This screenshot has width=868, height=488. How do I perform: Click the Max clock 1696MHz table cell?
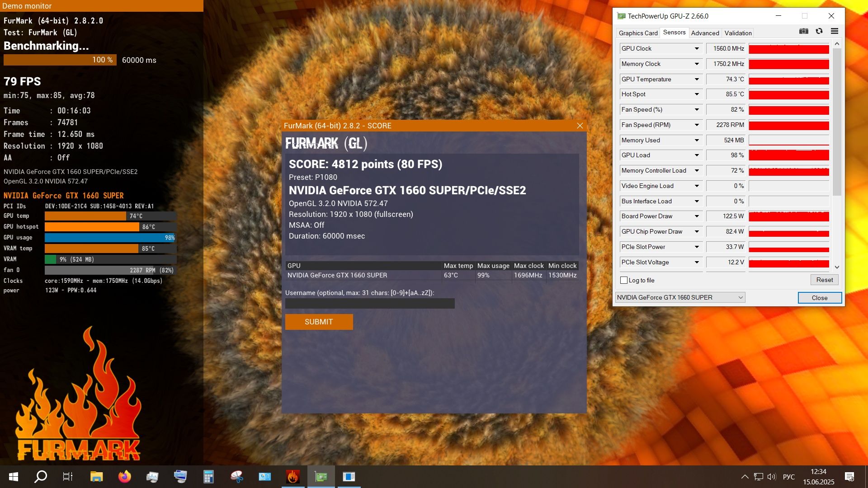(x=528, y=275)
